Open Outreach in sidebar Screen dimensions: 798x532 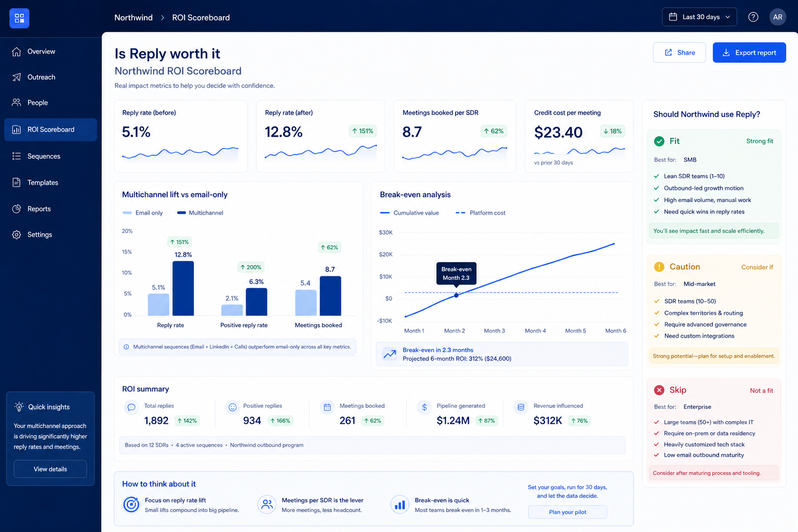[50, 77]
